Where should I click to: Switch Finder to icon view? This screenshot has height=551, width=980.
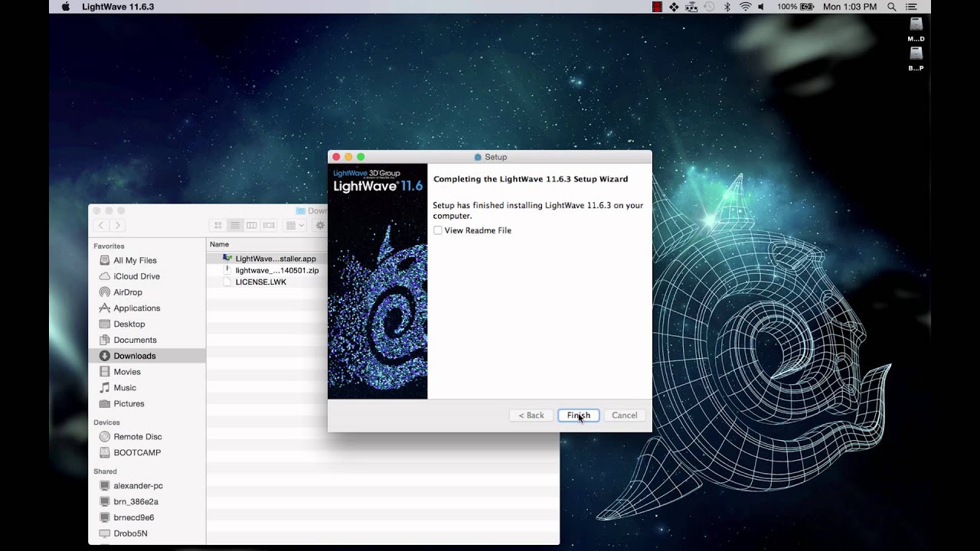point(218,225)
